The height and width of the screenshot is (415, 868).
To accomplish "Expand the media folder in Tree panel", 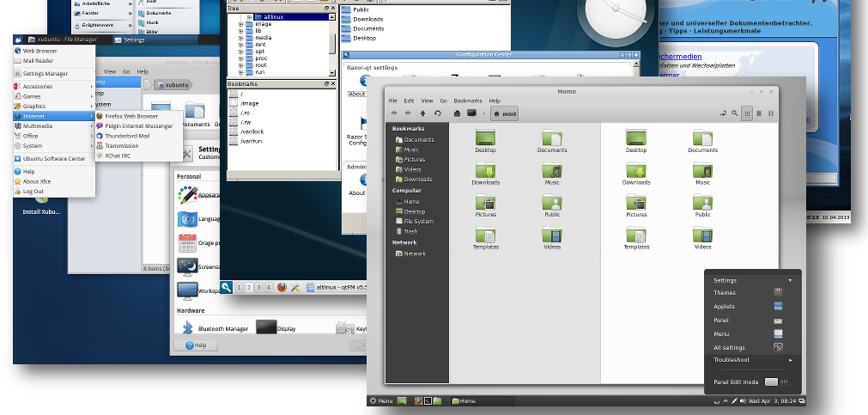I will click(x=240, y=38).
